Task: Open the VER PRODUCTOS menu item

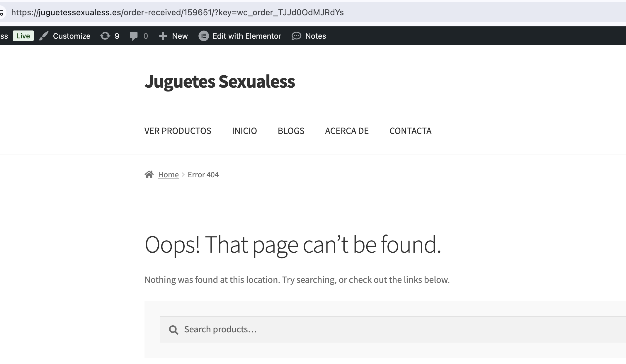Action: pyautogui.click(x=178, y=131)
